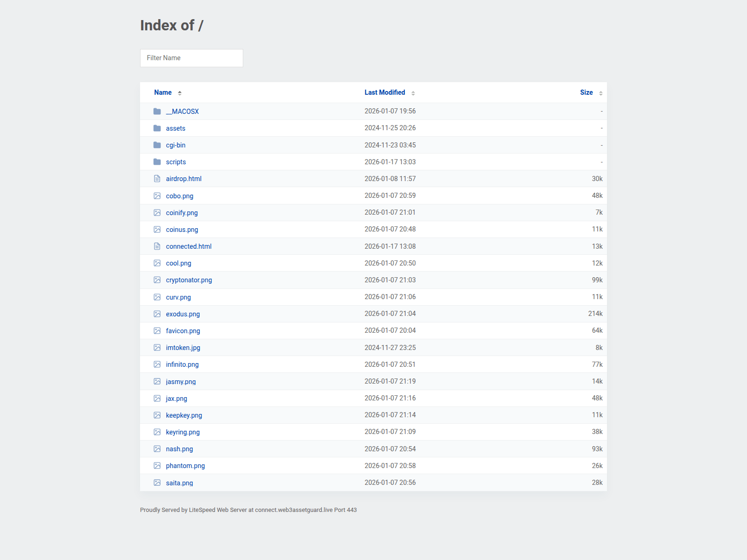Click the assets folder icon
The image size is (747, 560).
(x=157, y=128)
